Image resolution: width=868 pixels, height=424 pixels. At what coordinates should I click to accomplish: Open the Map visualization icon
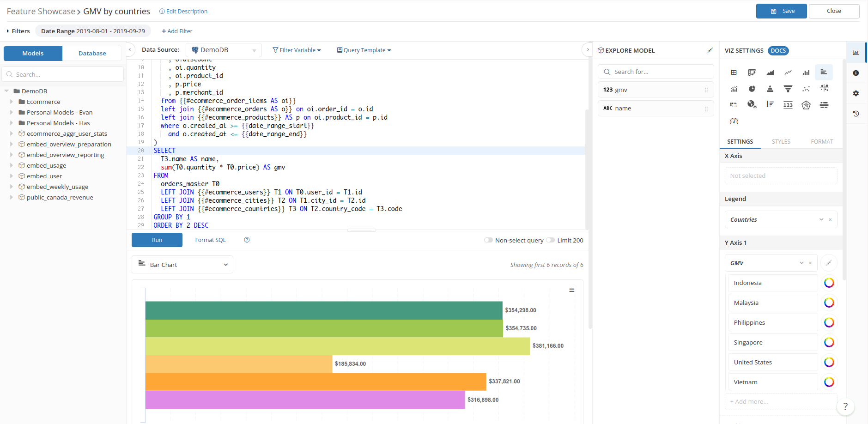point(752,105)
